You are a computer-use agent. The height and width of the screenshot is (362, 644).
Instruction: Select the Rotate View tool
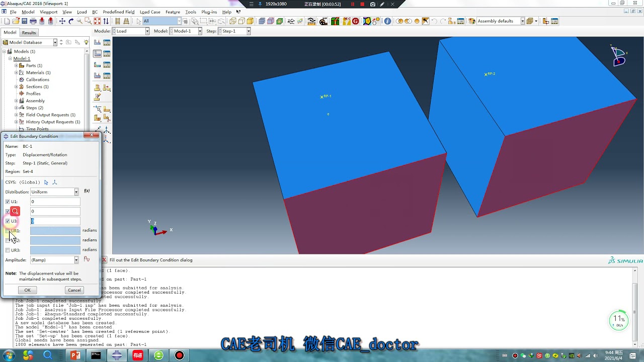[x=71, y=21]
